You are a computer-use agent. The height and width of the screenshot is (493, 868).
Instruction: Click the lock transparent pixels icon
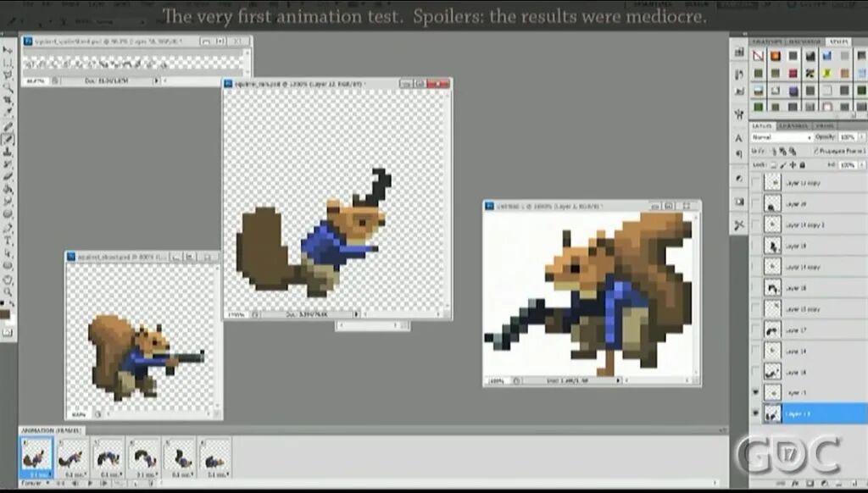tap(774, 165)
